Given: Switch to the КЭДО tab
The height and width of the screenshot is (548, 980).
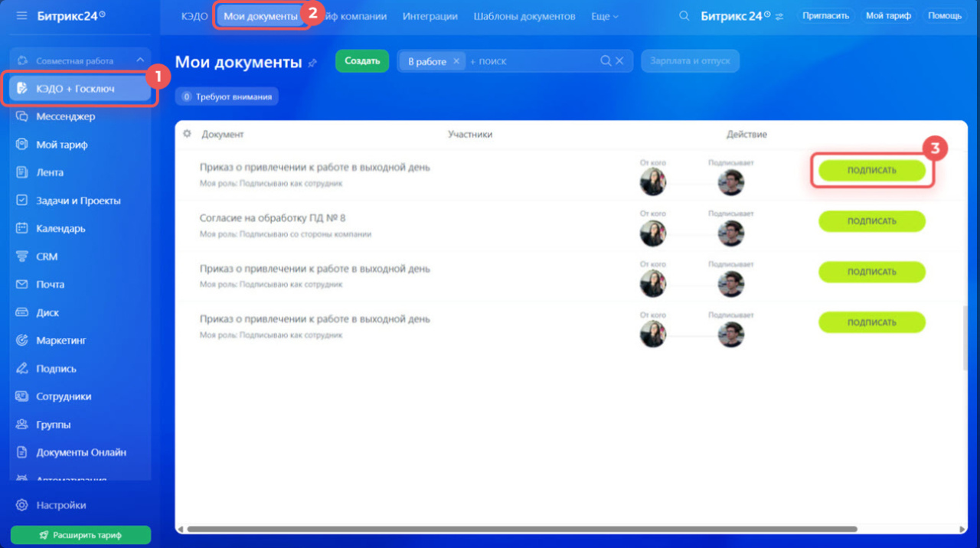Looking at the screenshot, I should (194, 16).
